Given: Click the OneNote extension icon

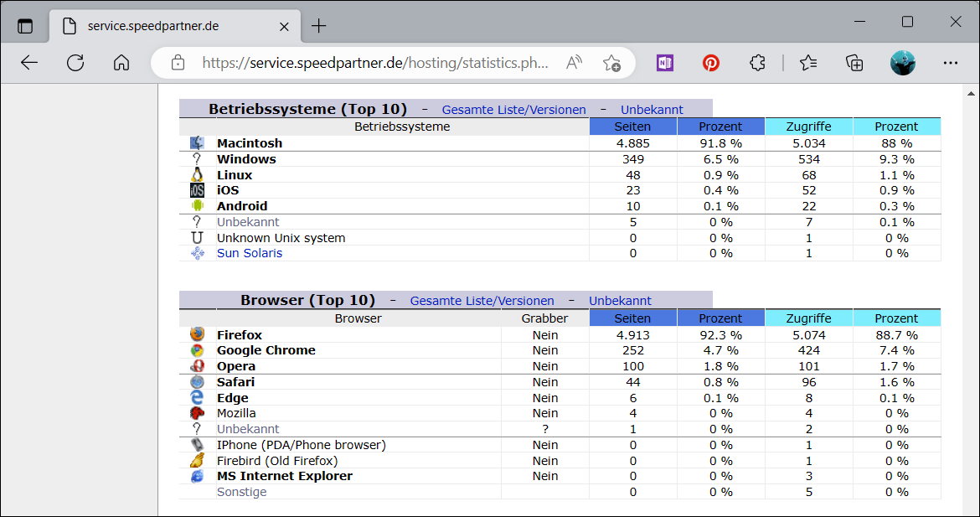Looking at the screenshot, I should coord(665,63).
